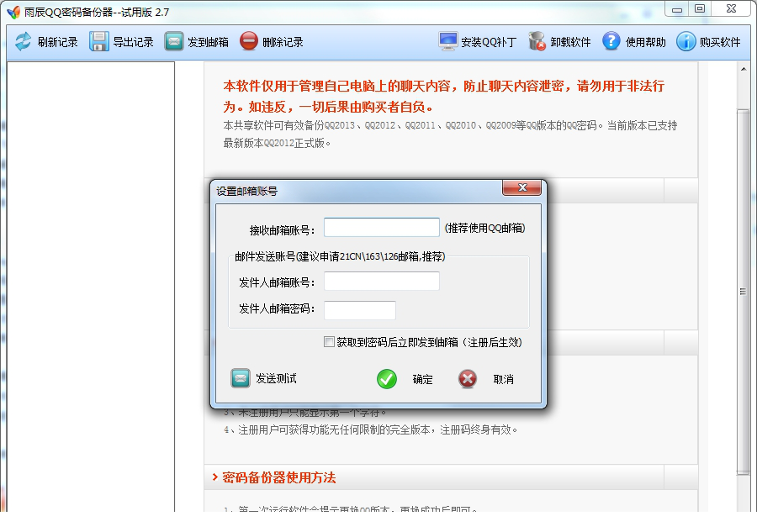Confirm with the 确定 button
This screenshot has height=532, width=757.
click(x=422, y=380)
